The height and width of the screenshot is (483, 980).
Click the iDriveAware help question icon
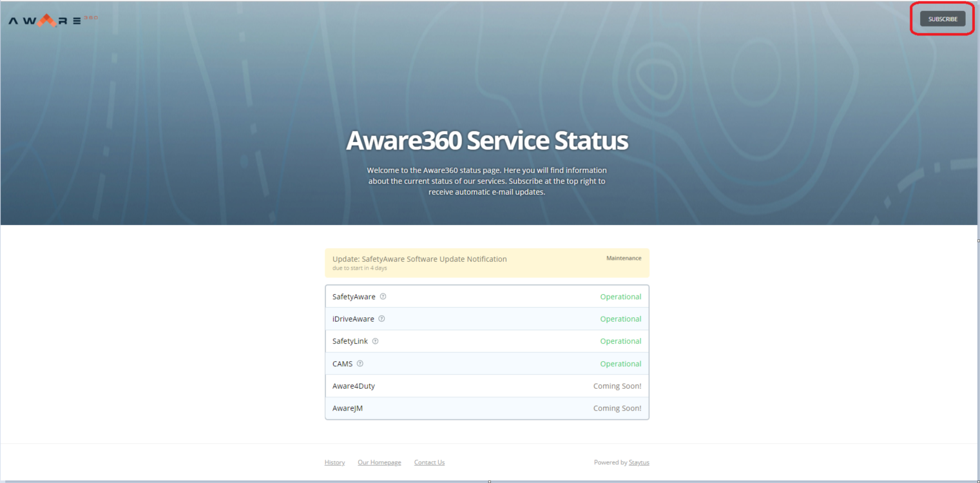tap(381, 319)
